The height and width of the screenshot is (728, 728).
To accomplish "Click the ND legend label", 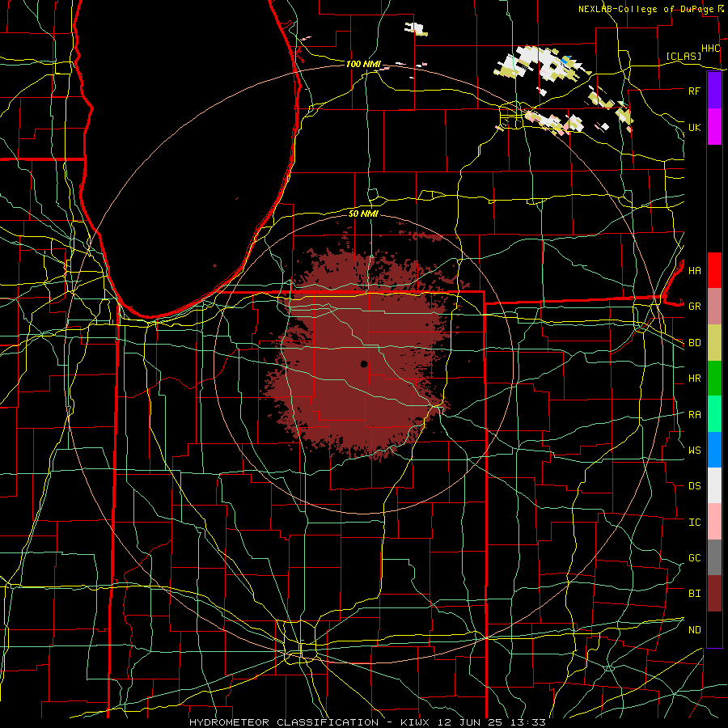I will pos(694,629).
